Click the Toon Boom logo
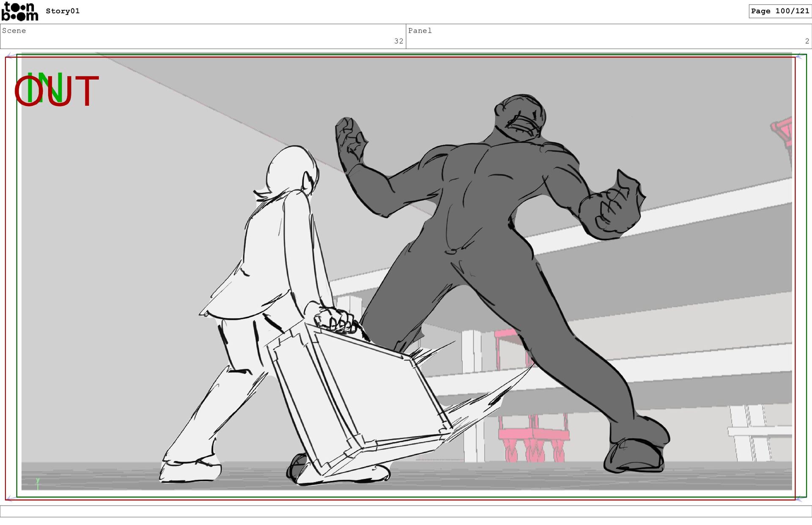 [19, 11]
